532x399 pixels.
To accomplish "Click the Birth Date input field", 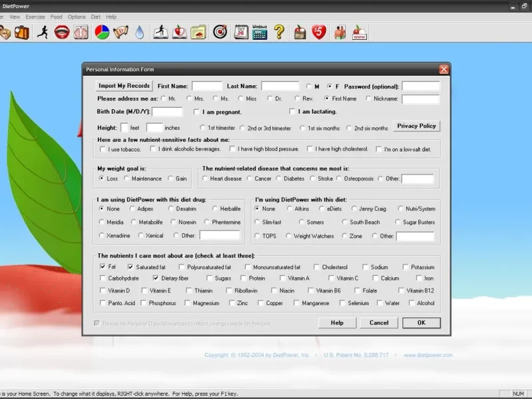I will 168,112.
